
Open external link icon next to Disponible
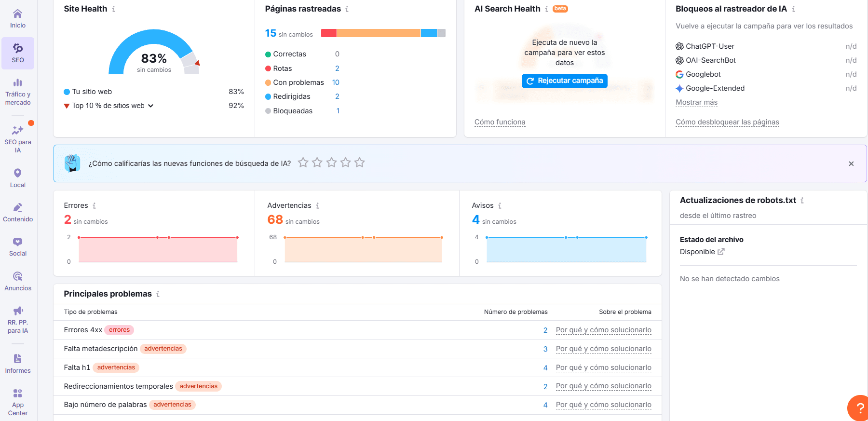click(x=721, y=252)
